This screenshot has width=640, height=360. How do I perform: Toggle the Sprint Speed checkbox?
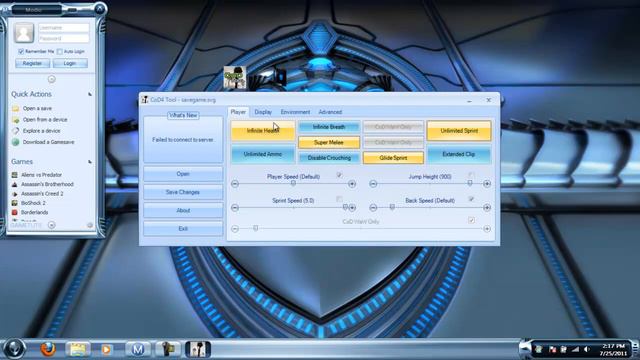click(x=339, y=199)
